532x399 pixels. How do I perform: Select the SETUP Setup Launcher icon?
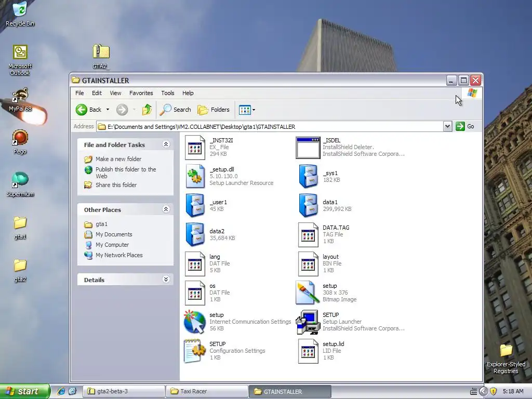coord(308,322)
